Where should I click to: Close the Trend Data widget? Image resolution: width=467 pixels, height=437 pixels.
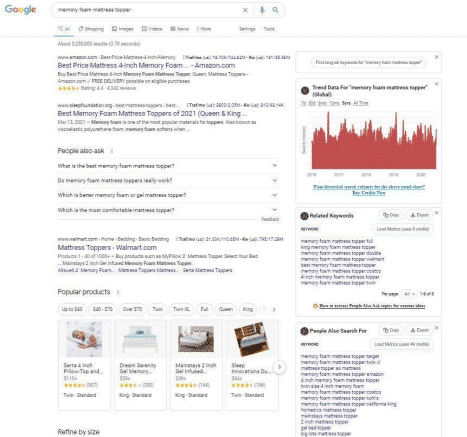click(436, 84)
